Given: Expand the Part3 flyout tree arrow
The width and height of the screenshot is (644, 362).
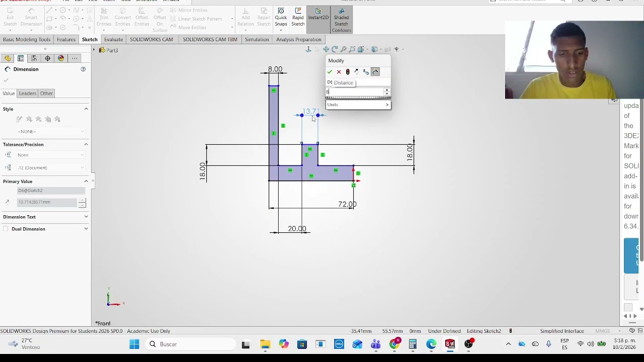Looking at the screenshot, I should (94, 50).
